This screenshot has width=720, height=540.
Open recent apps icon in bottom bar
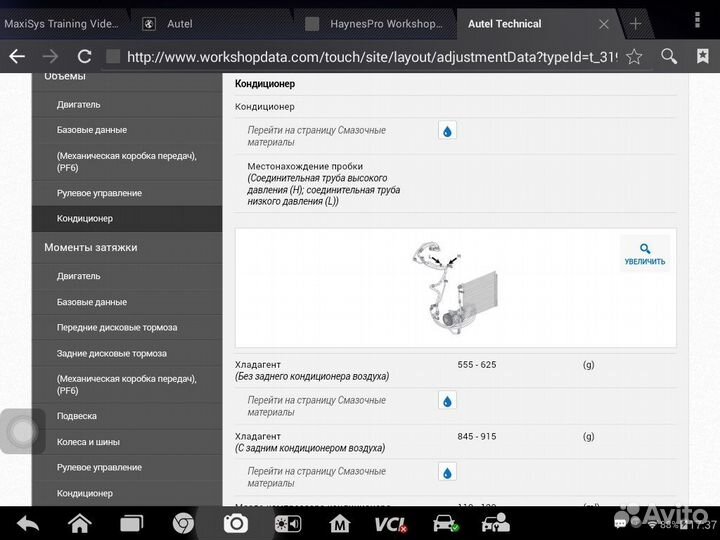132,524
